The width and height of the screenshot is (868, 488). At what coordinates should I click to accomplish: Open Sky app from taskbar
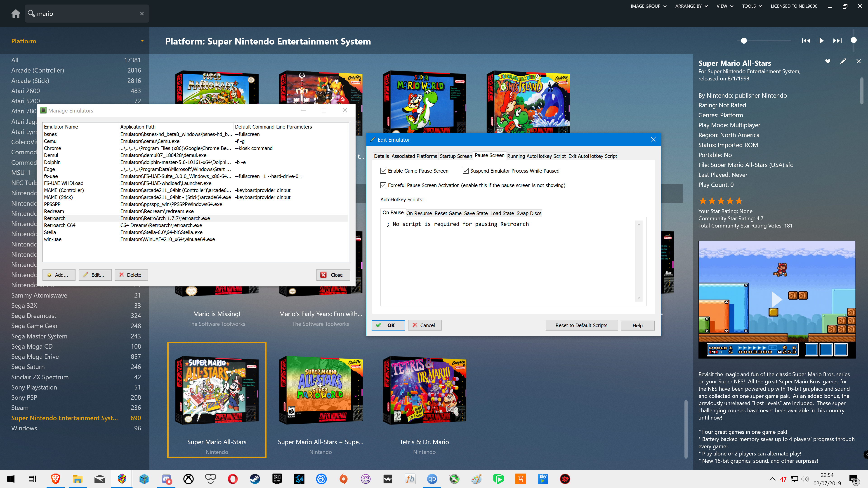pos(543,479)
